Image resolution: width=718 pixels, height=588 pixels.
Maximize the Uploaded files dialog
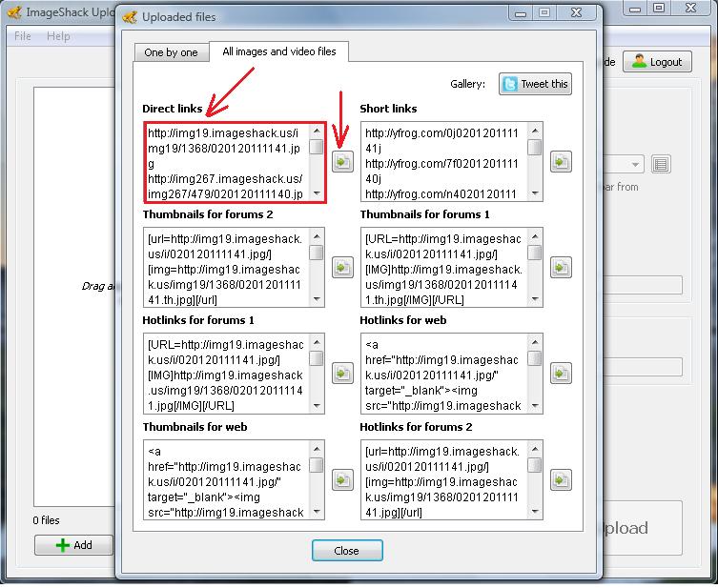pos(544,13)
